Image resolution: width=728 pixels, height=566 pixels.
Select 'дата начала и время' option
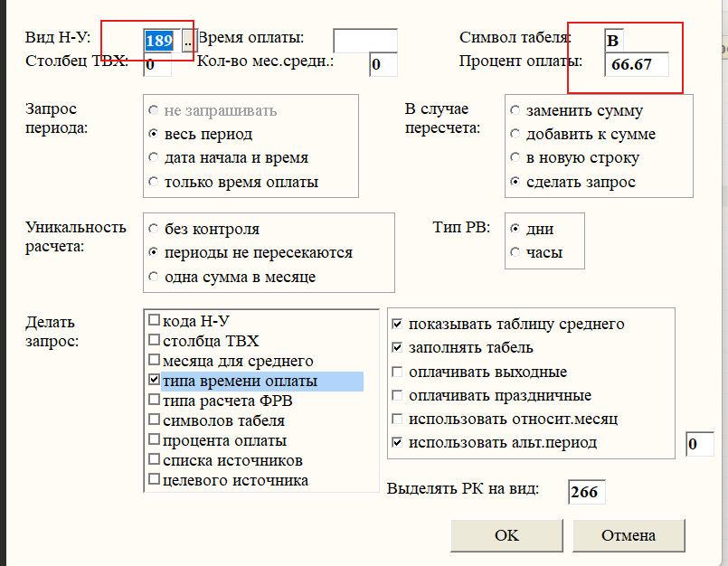click(x=154, y=158)
